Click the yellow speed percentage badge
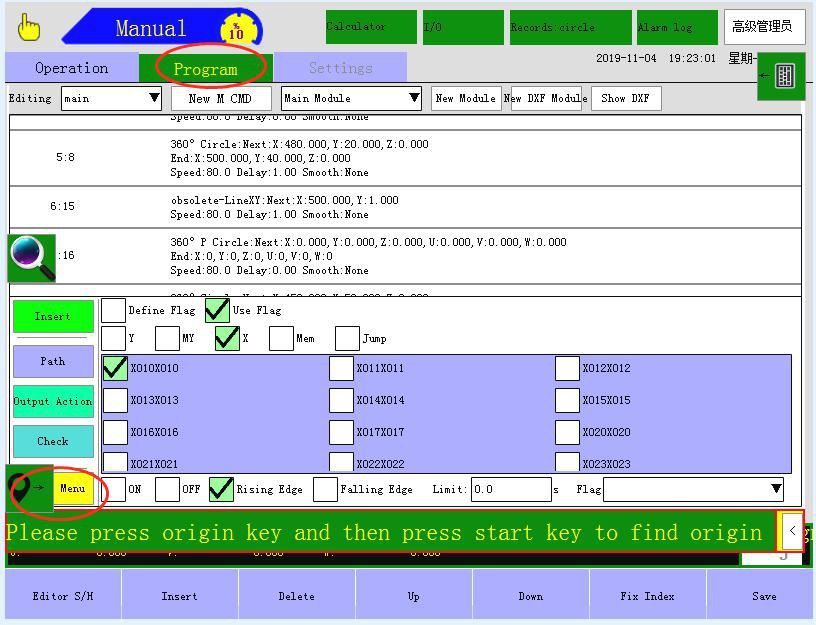Screen dimensions: 816x625 (237, 29)
